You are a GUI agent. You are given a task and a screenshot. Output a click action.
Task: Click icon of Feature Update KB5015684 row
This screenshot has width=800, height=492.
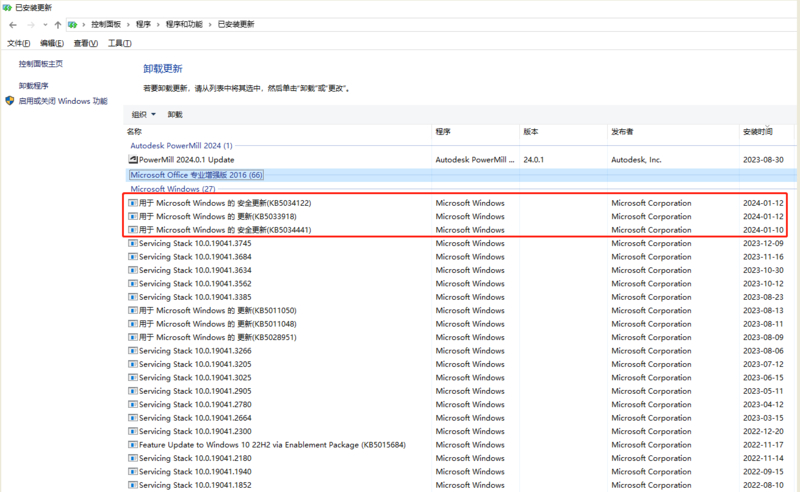(x=133, y=445)
